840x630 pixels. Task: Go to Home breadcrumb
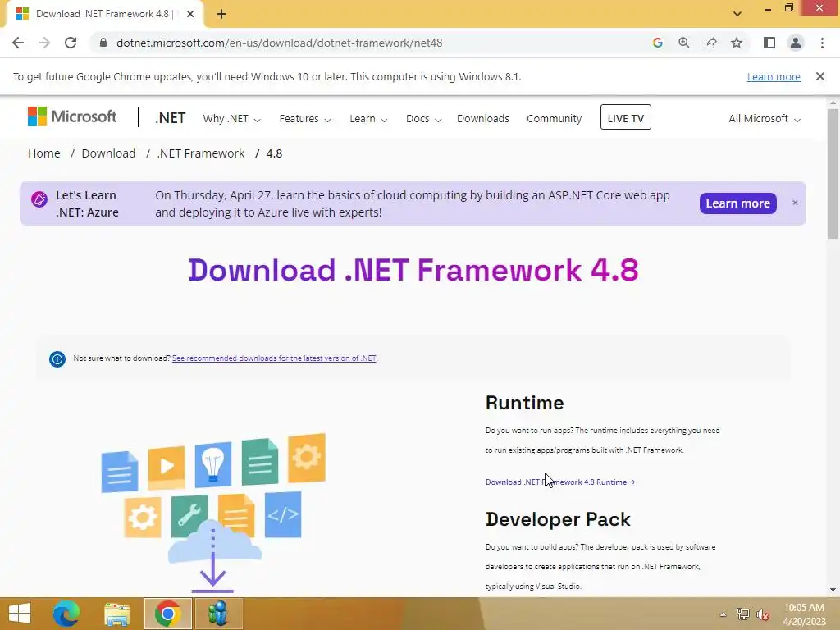click(44, 153)
